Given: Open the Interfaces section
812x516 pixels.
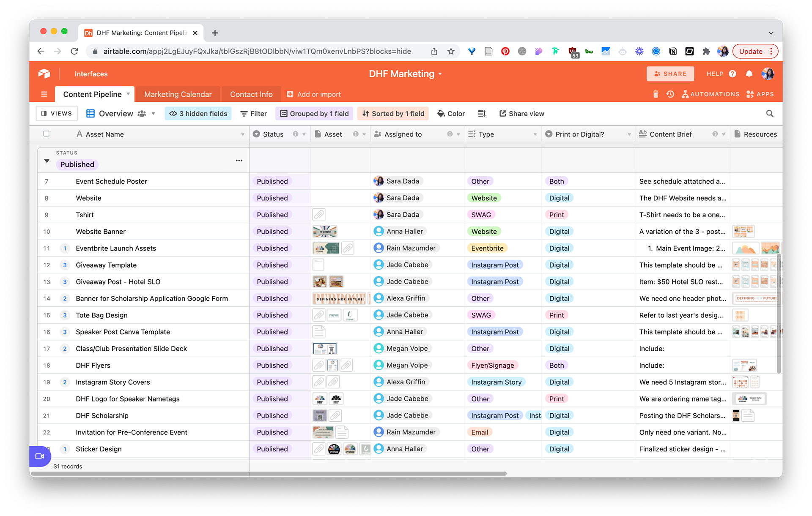Looking at the screenshot, I should click(x=91, y=74).
